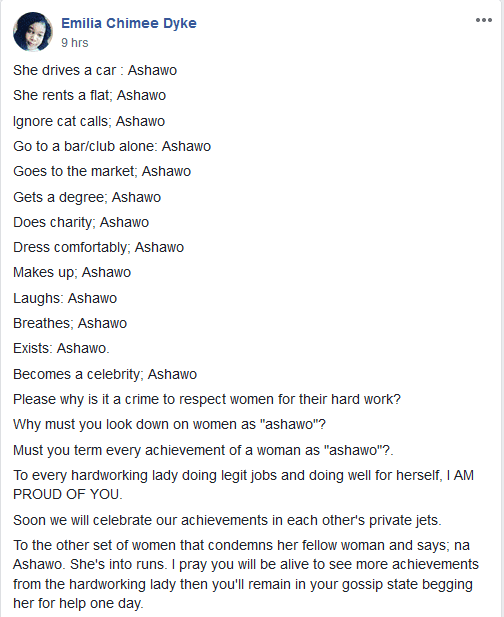The image size is (504, 617).
Task: Click the 'Goes to the market; Ashawo' text
Action: click(x=102, y=171)
